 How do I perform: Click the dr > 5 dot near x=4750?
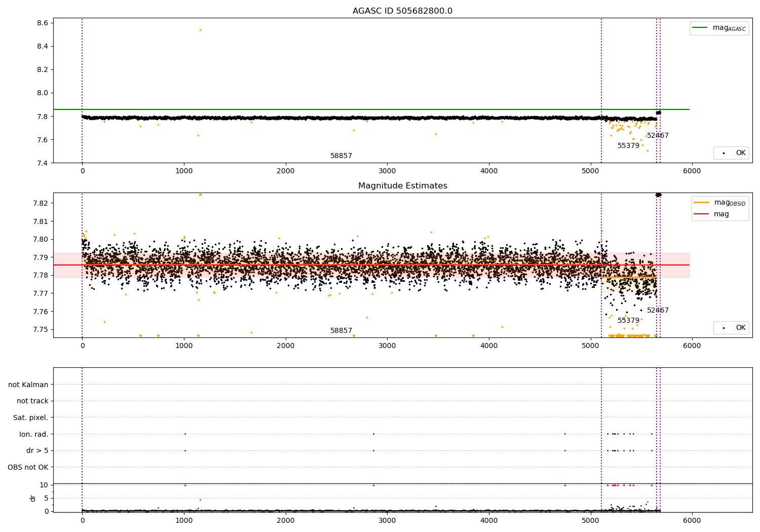click(565, 450)
